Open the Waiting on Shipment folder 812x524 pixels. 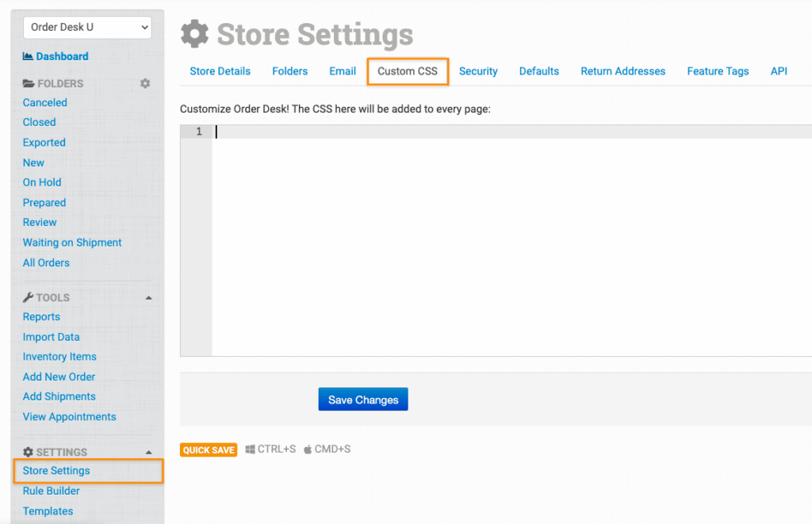pos(72,243)
